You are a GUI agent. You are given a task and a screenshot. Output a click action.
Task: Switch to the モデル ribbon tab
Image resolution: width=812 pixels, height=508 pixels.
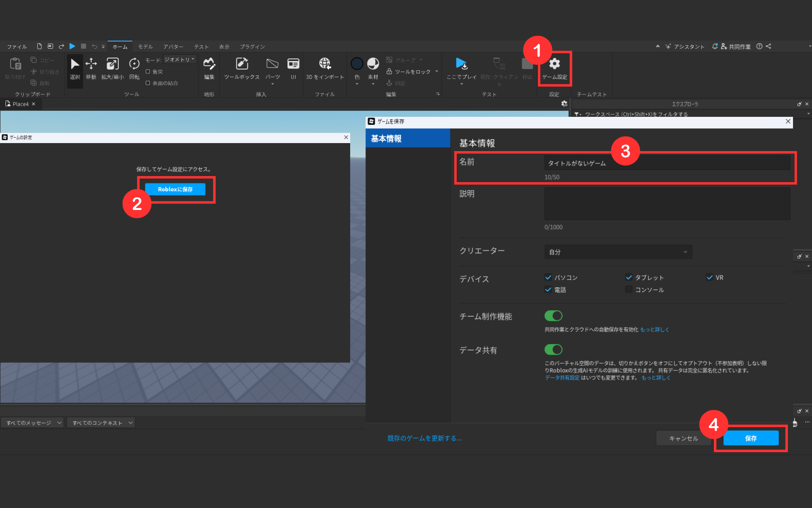point(145,47)
